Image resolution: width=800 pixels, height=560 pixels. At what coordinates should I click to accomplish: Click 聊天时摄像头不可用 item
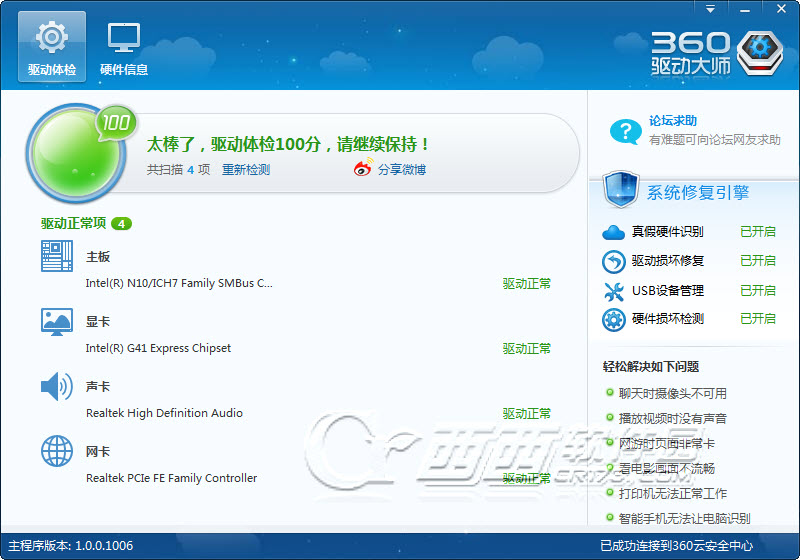pos(672,393)
